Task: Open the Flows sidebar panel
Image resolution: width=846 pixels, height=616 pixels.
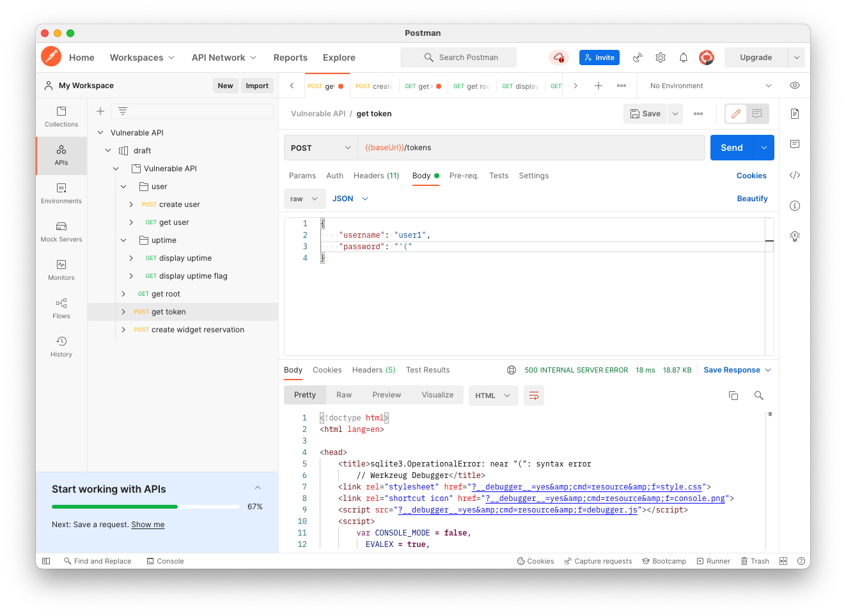Action: pyautogui.click(x=61, y=309)
